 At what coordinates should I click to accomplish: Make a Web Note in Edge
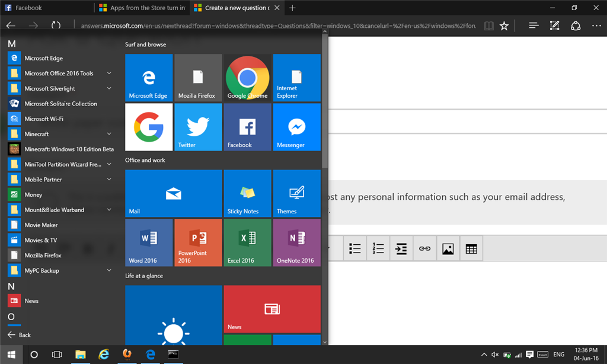[x=554, y=25]
